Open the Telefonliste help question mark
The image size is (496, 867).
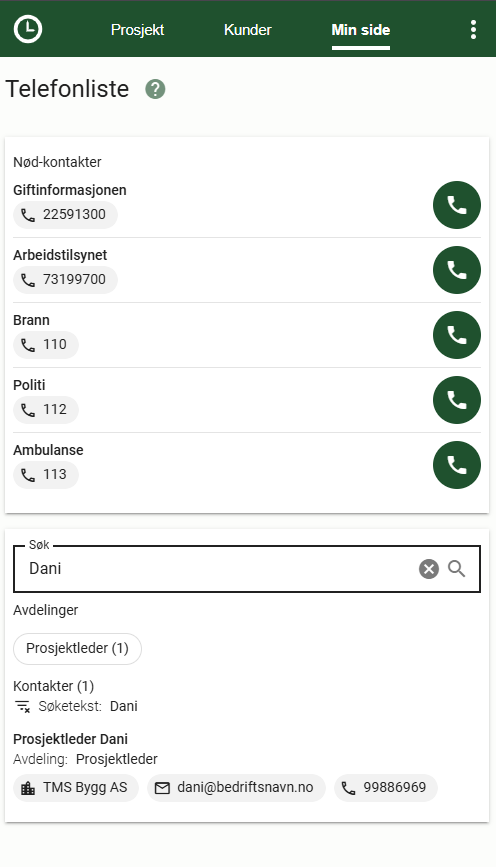point(155,89)
